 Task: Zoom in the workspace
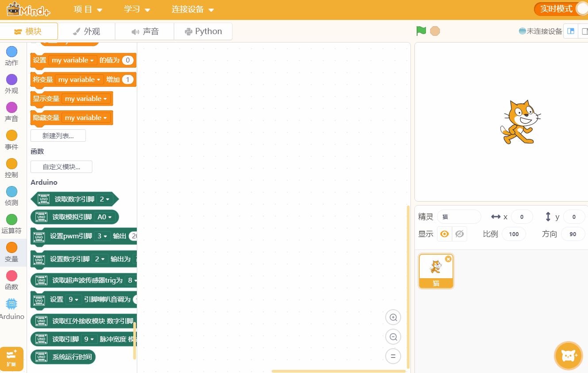[x=393, y=317]
